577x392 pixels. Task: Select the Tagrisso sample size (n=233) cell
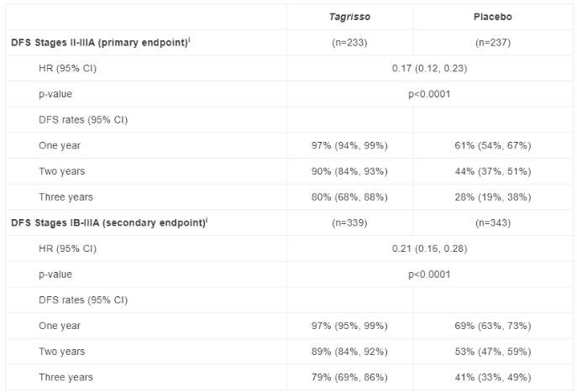[x=349, y=43]
